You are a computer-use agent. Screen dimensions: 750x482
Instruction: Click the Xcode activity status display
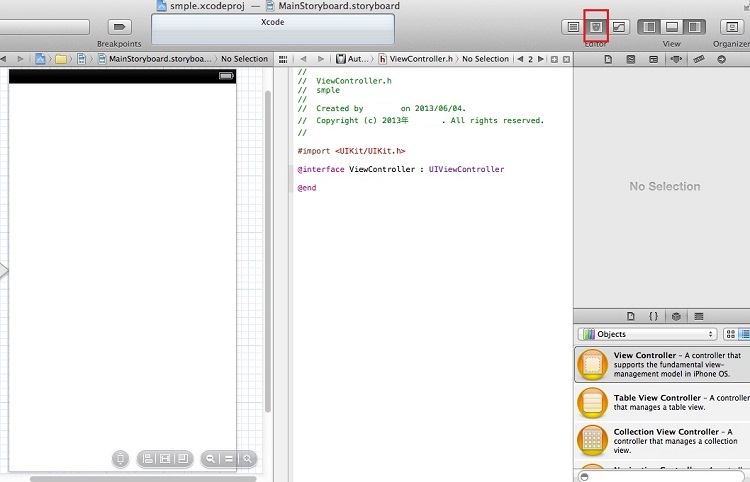(273, 29)
